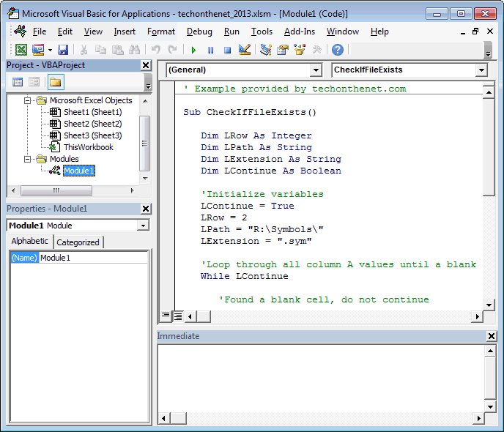Click the Break pause icon in toolbar
The image size is (504, 432).
coord(210,50)
